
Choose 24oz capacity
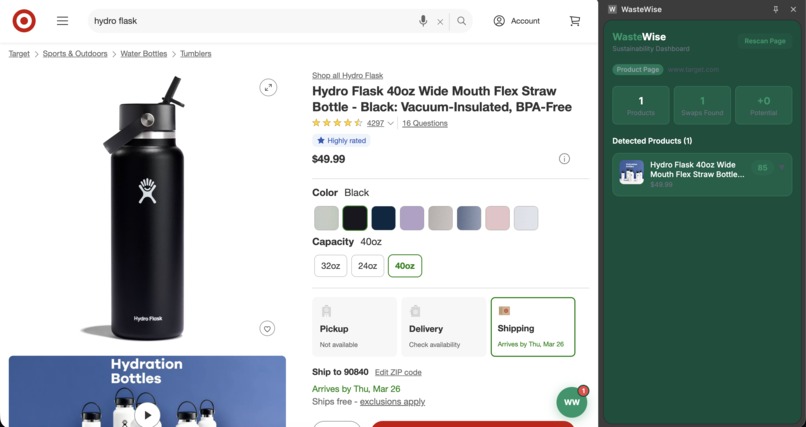click(368, 266)
